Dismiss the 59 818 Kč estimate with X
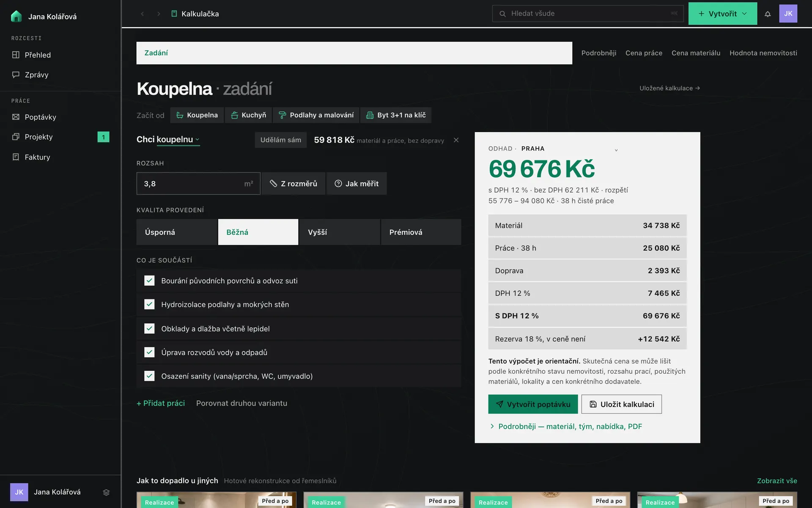 (x=456, y=140)
